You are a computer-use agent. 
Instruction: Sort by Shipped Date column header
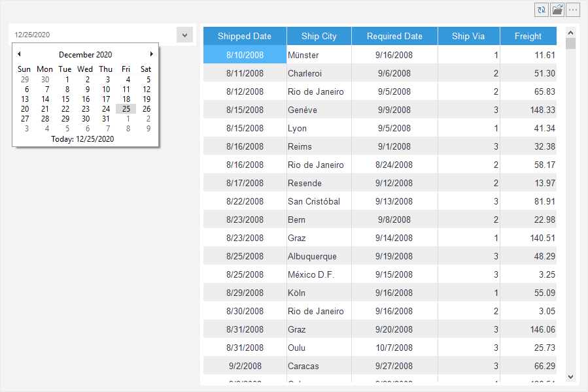(244, 37)
